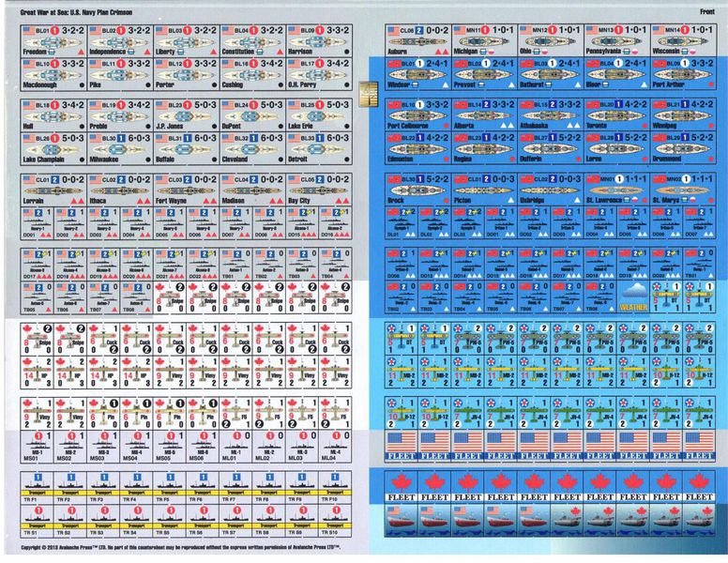Select the WEATHER cloud counter
The height and width of the screenshot is (563, 728).
click(x=633, y=297)
